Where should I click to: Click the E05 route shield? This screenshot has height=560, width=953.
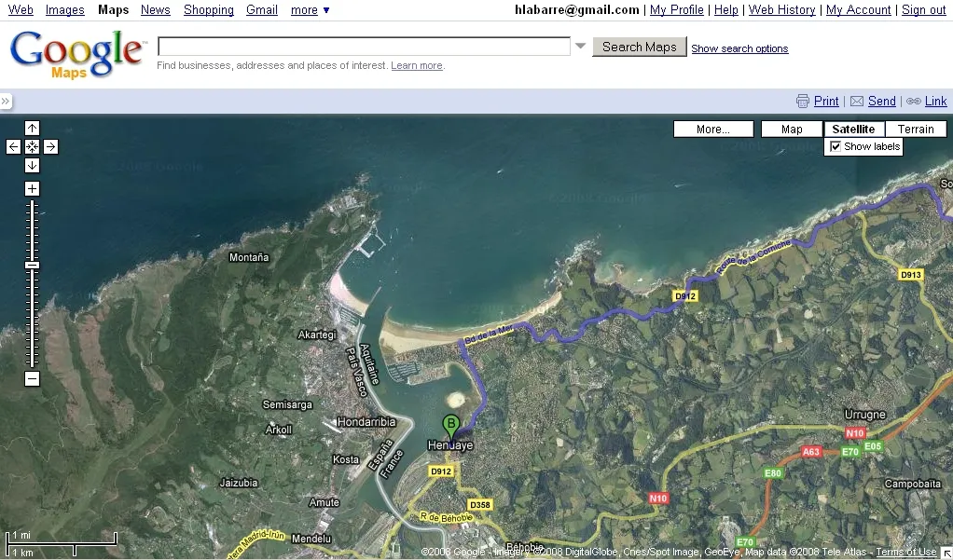873,445
